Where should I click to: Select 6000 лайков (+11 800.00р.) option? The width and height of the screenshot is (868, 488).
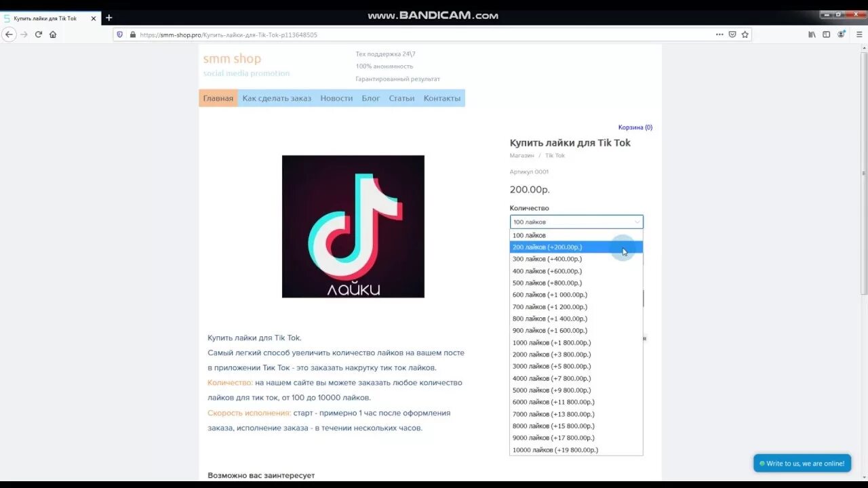pyautogui.click(x=576, y=402)
